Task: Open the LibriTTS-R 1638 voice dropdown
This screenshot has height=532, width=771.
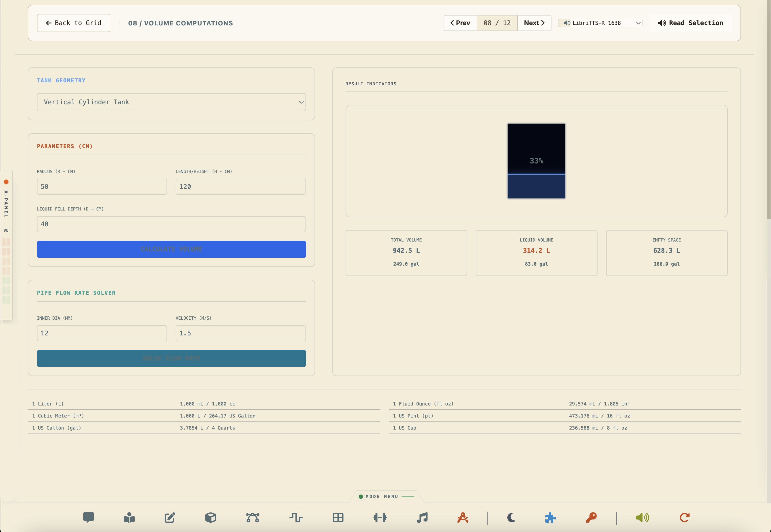Action: coord(600,23)
